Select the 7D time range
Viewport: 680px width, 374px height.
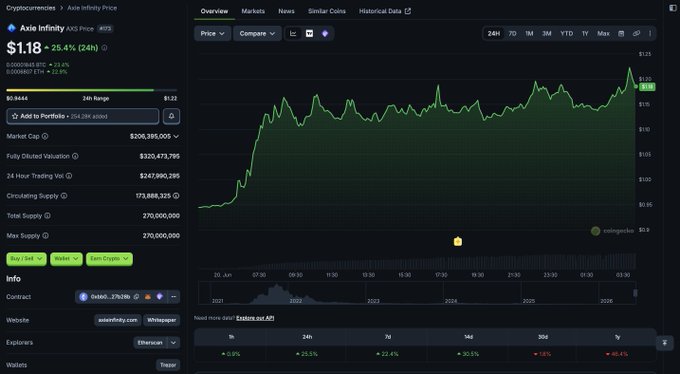(512, 33)
